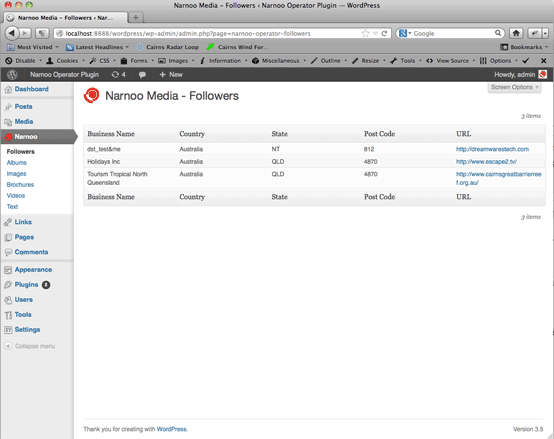Click the WordPress logo in admin bar

[x=12, y=75]
